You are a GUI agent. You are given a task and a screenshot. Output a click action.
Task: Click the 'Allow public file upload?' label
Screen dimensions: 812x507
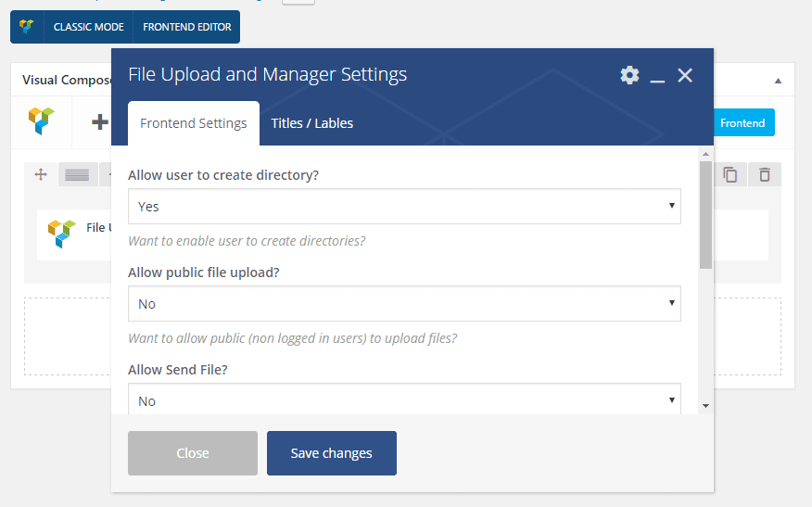(204, 273)
